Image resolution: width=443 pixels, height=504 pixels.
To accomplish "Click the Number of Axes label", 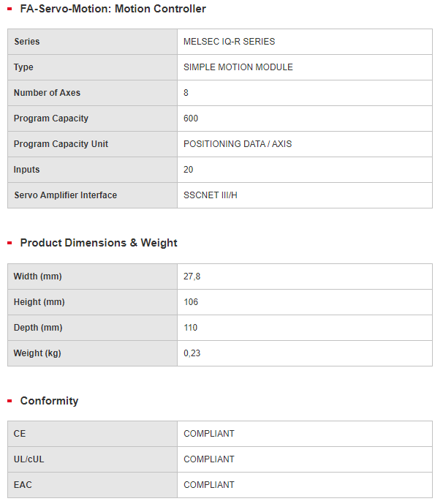I will click(x=47, y=93).
